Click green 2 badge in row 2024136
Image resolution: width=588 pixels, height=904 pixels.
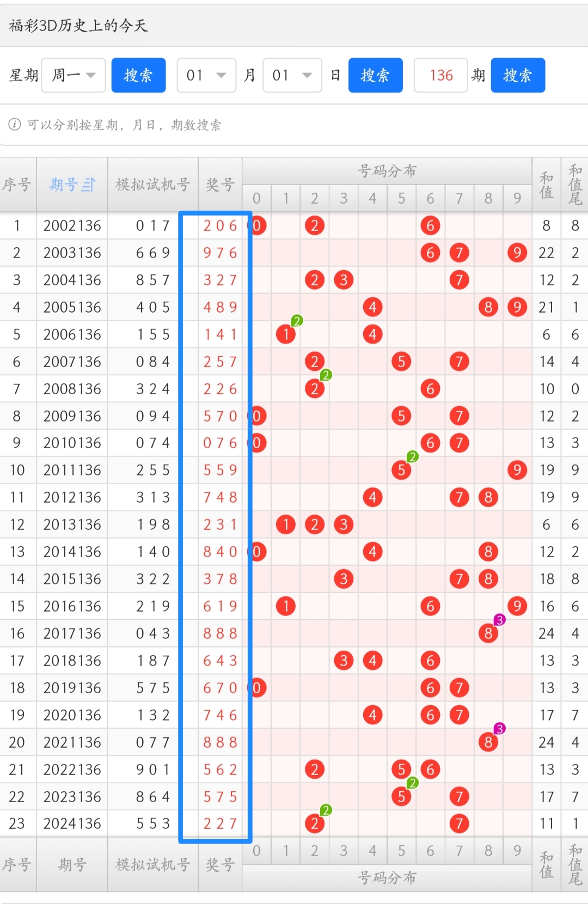(x=326, y=810)
